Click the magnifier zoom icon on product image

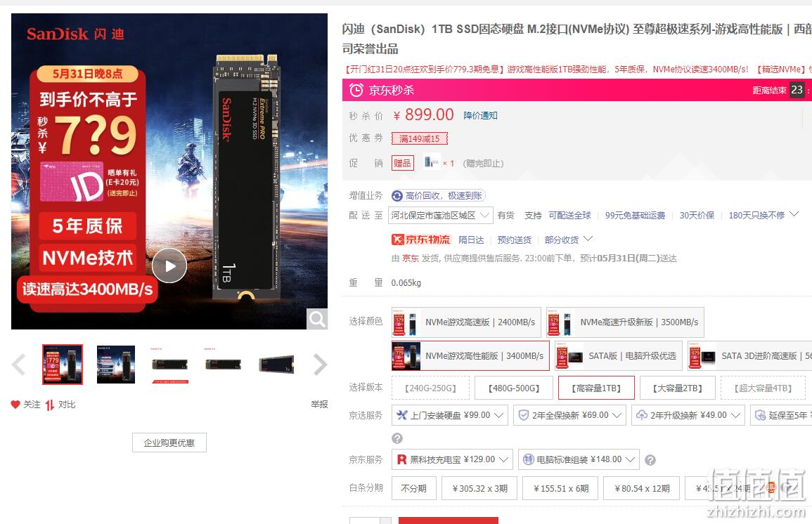point(317,319)
